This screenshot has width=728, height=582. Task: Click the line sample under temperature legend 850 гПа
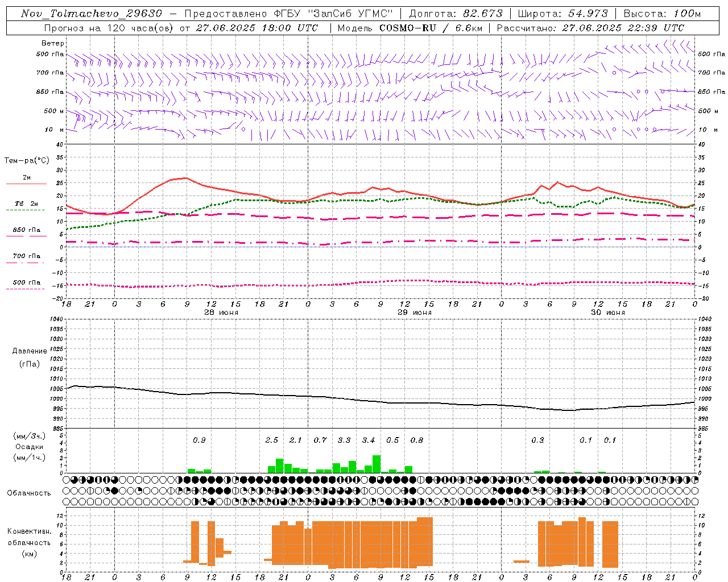point(25,236)
